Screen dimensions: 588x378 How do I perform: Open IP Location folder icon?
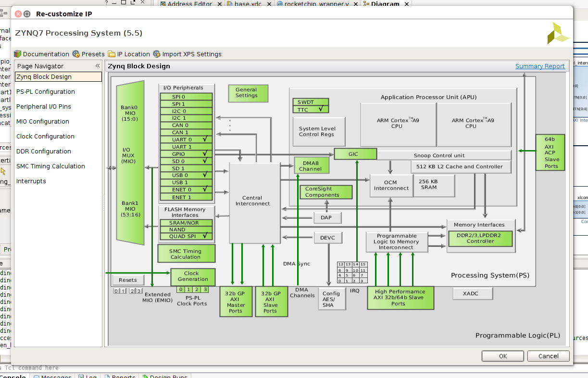coord(112,54)
